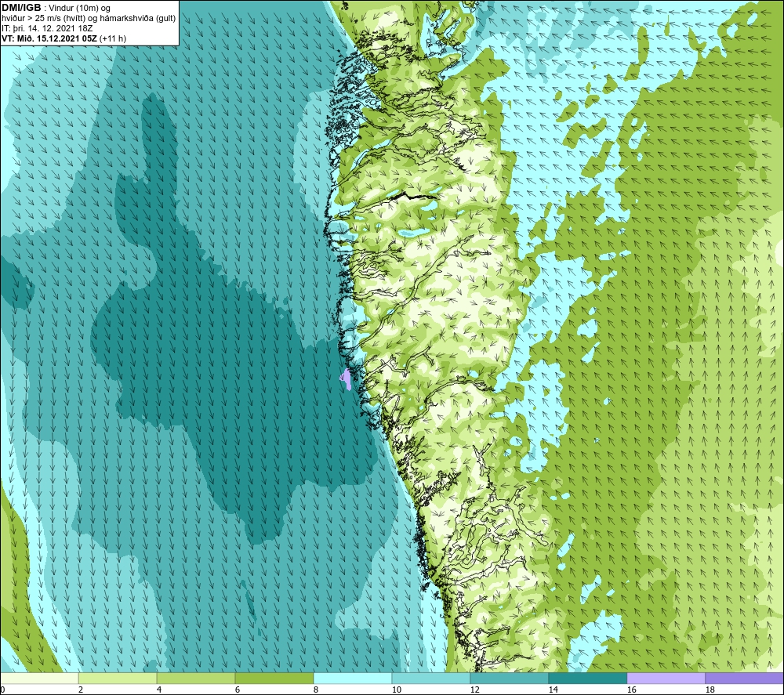Screen dimensions: 784x695
Task: Click the legend scale label "18"
Action: (x=710, y=690)
